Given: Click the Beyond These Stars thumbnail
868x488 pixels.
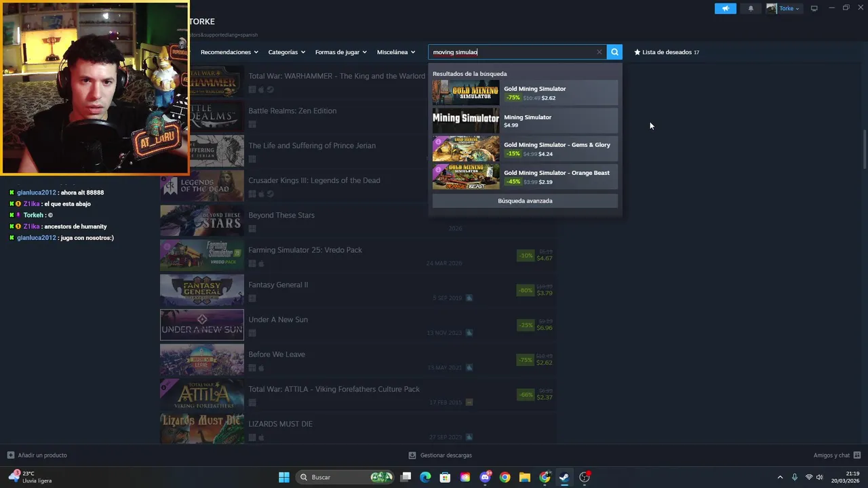Looking at the screenshot, I should click(x=202, y=221).
